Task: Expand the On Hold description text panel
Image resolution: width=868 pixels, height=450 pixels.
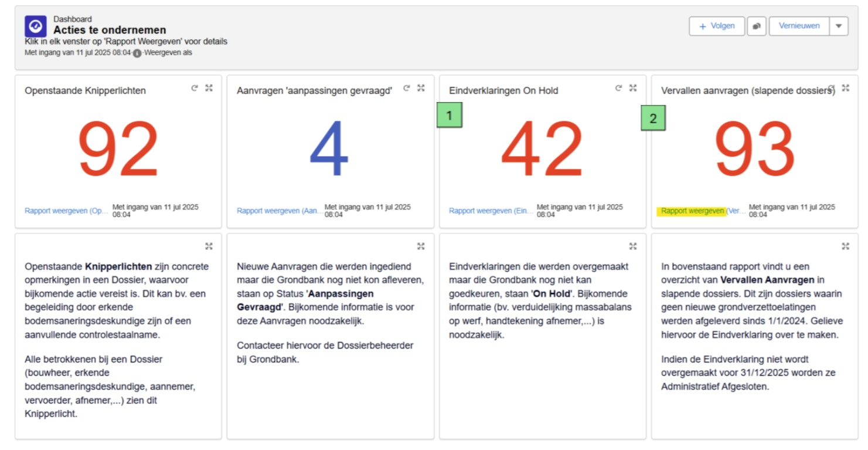Action: pyautogui.click(x=633, y=246)
